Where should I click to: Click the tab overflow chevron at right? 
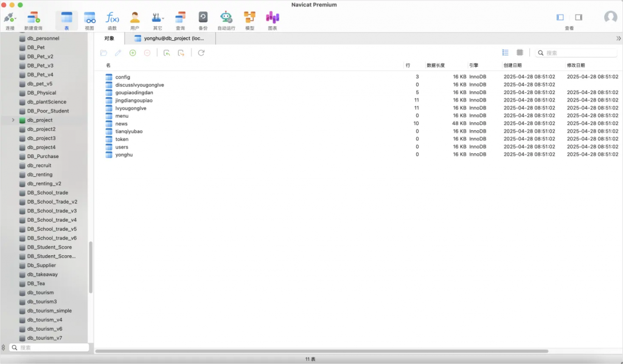(618, 38)
